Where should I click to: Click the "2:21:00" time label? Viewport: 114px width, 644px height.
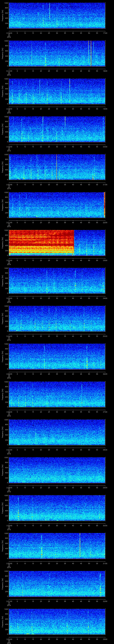pos(9,223)
